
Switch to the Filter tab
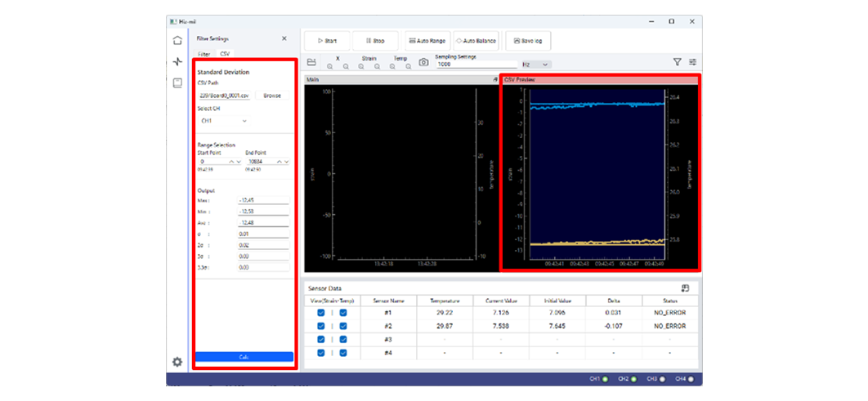coord(204,54)
